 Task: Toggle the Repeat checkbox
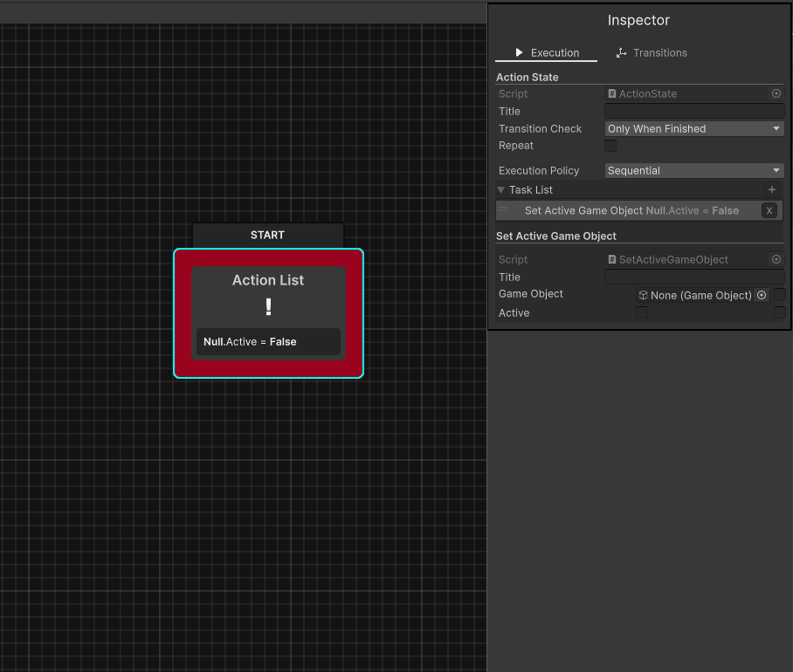610,146
